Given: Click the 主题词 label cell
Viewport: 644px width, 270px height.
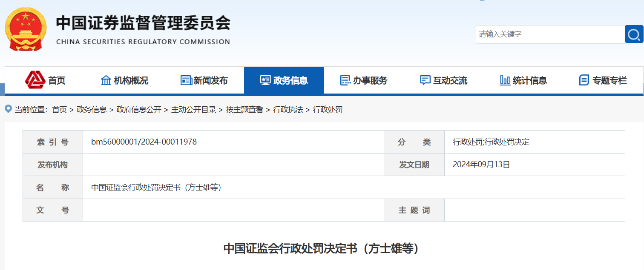Looking at the screenshot, I should 414,210.
